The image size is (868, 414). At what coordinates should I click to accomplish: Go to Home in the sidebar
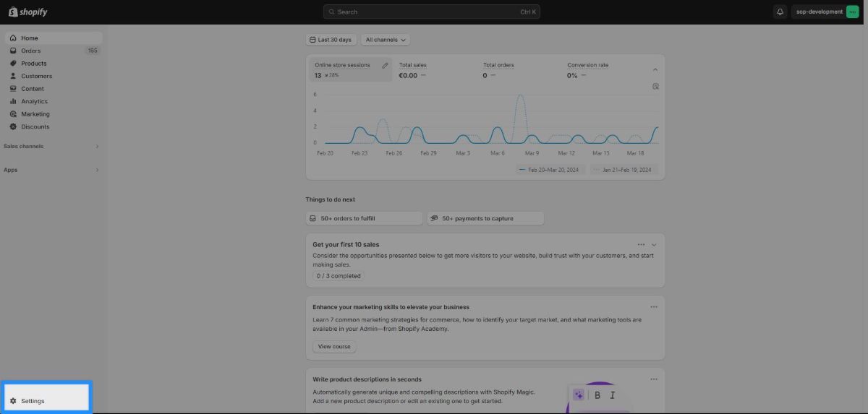click(x=54, y=38)
